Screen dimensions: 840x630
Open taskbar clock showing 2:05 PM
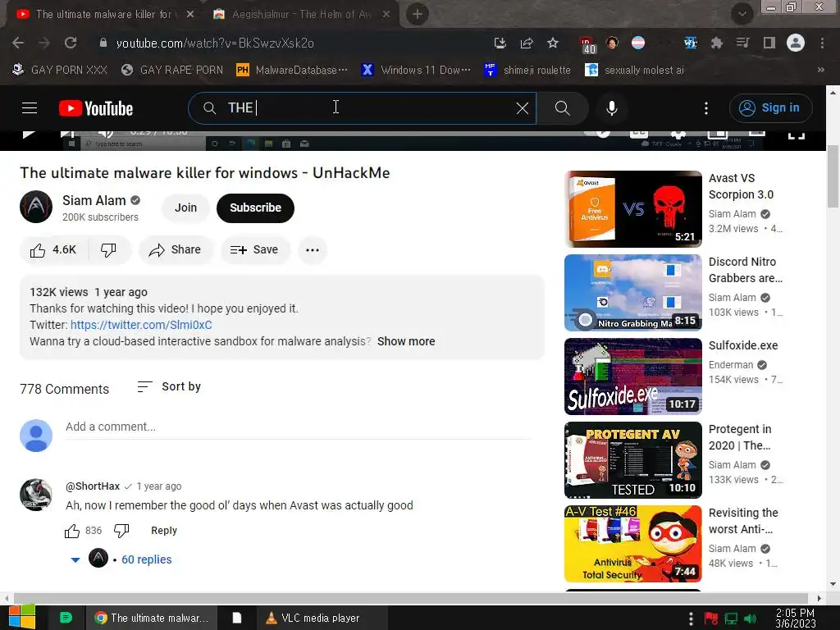796,619
